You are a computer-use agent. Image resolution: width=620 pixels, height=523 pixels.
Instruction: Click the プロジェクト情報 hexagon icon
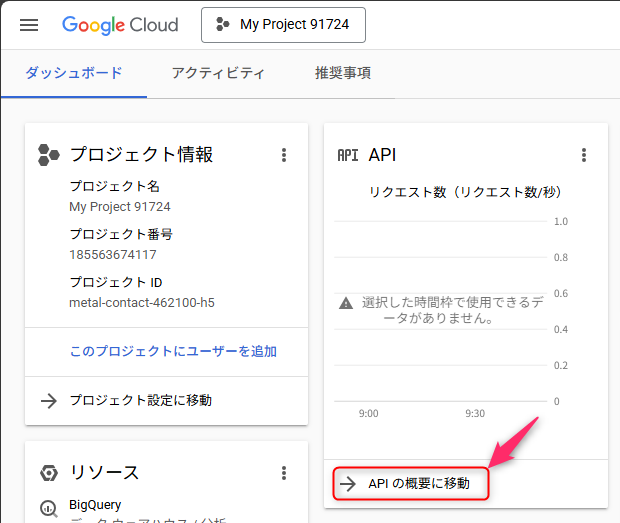pos(49,155)
